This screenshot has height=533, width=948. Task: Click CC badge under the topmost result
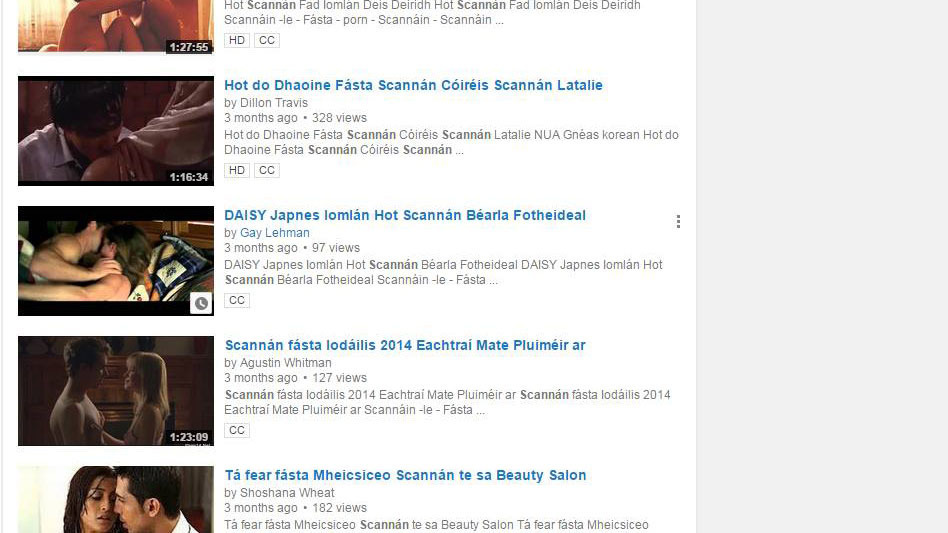coord(267,40)
